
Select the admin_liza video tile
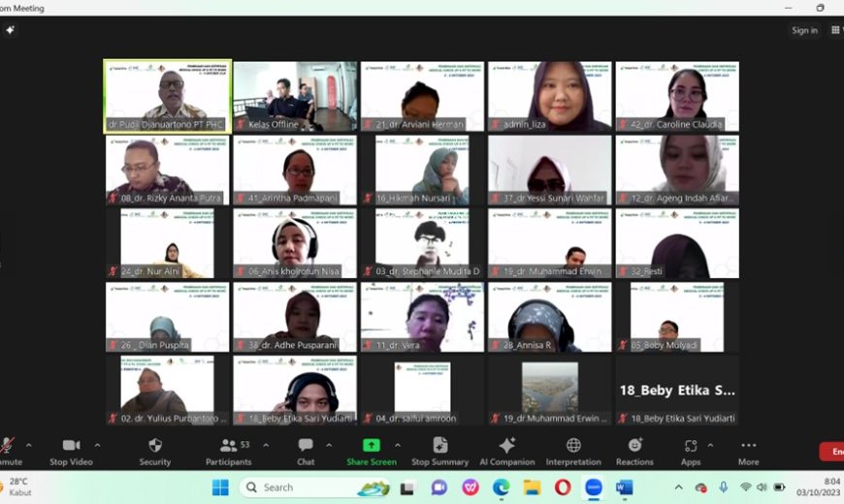[x=549, y=96]
